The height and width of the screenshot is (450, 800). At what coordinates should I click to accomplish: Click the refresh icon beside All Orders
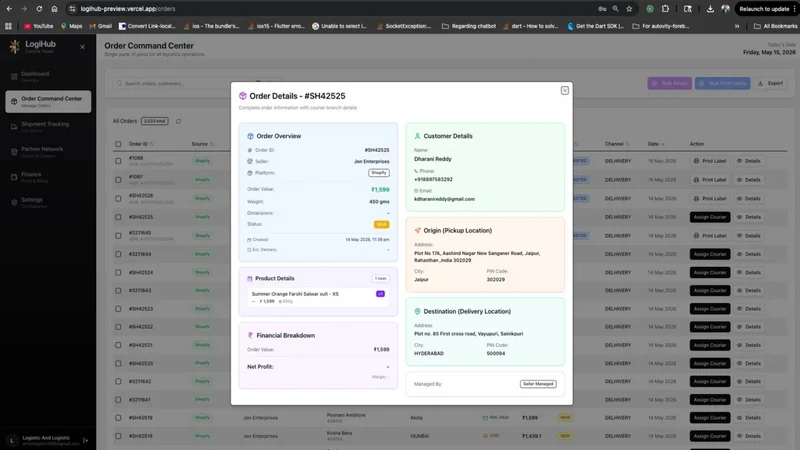pos(179,121)
